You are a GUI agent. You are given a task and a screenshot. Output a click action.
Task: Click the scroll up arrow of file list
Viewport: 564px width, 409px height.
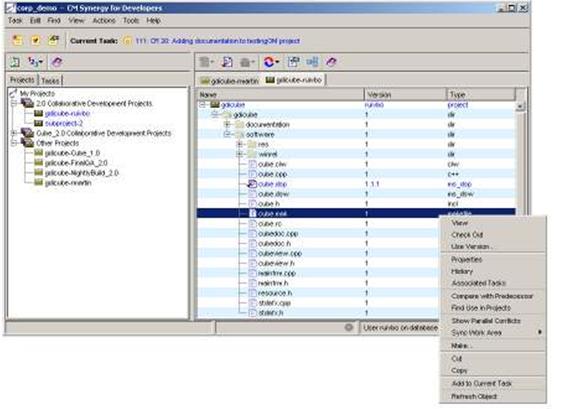coord(520,106)
